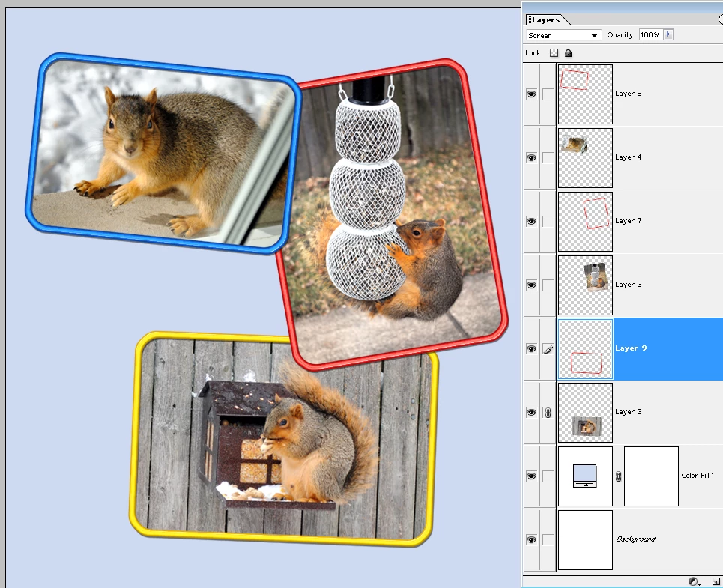Select the Background layer name
This screenshot has height=588, width=723.
(636, 539)
